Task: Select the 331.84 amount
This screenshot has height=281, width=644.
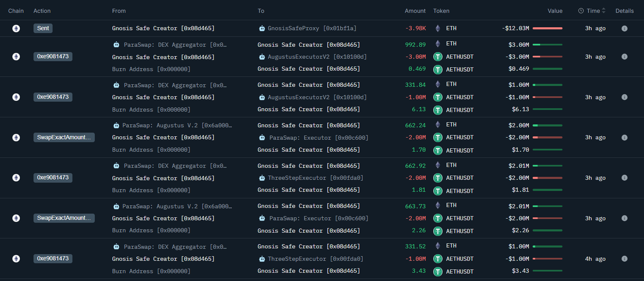Action: (x=415, y=85)
